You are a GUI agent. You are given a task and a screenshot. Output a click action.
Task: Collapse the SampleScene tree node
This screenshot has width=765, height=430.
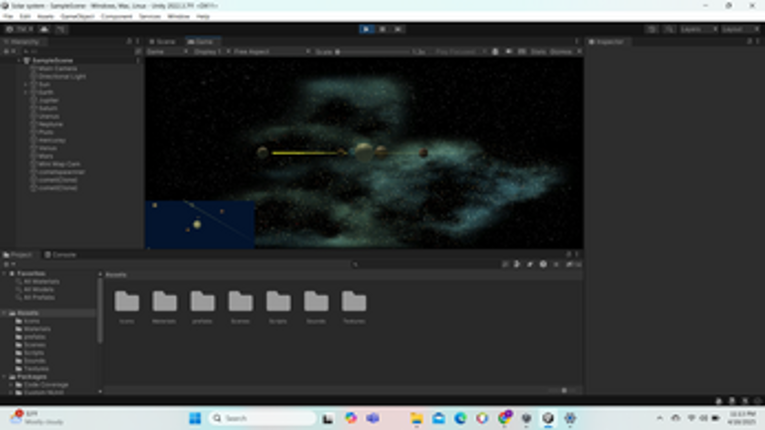[x=19, y=61]
